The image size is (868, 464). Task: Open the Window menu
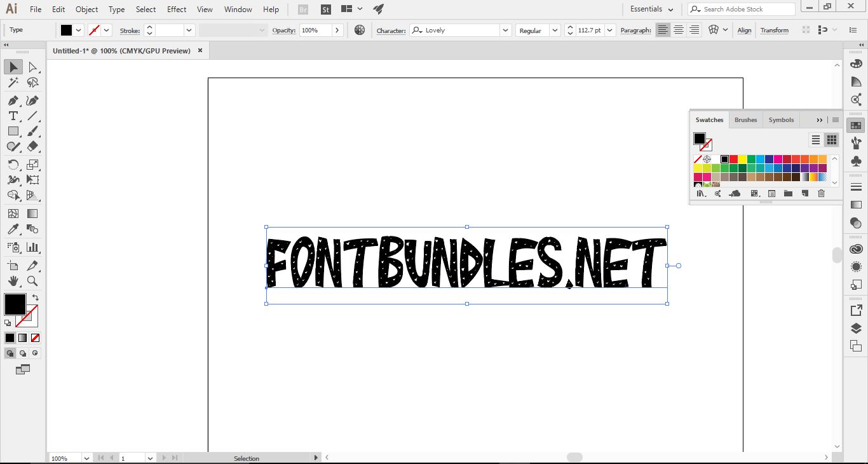[238, 10]
